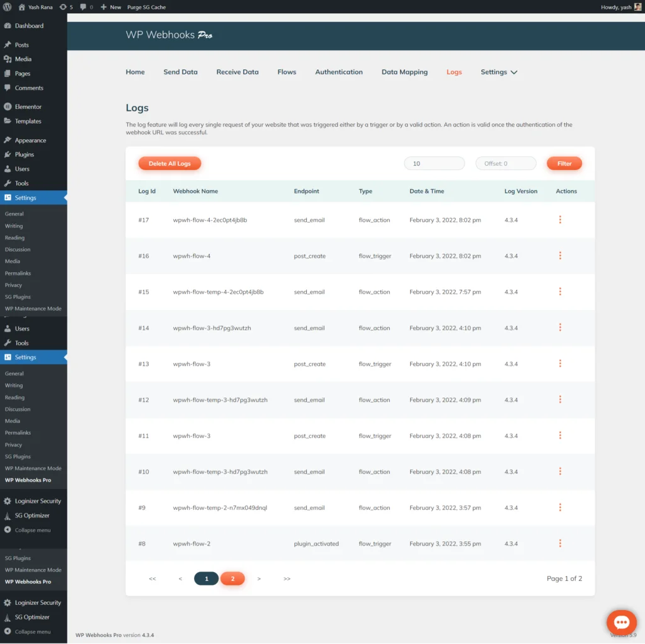Open actions menu for log #8
This screenshot has width=645, height=644.
[560, 544]
